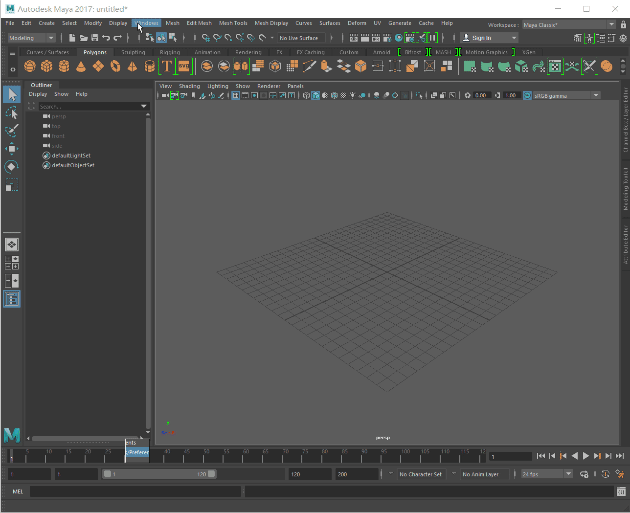Select the Move tool
The height and width of the screenshot is (513, 630).
11,149
